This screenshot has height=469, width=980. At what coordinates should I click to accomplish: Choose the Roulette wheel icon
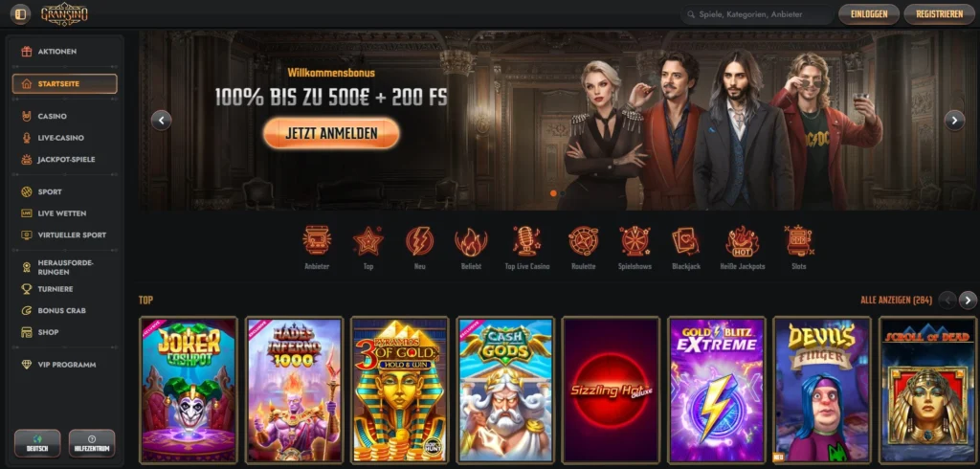(x=583, y=240)
